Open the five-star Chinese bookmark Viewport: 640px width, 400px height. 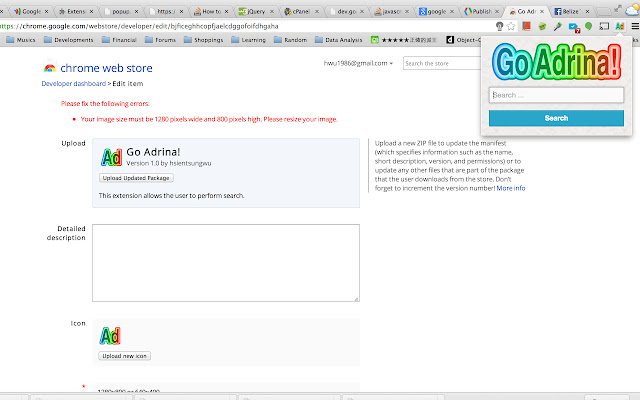404,40
